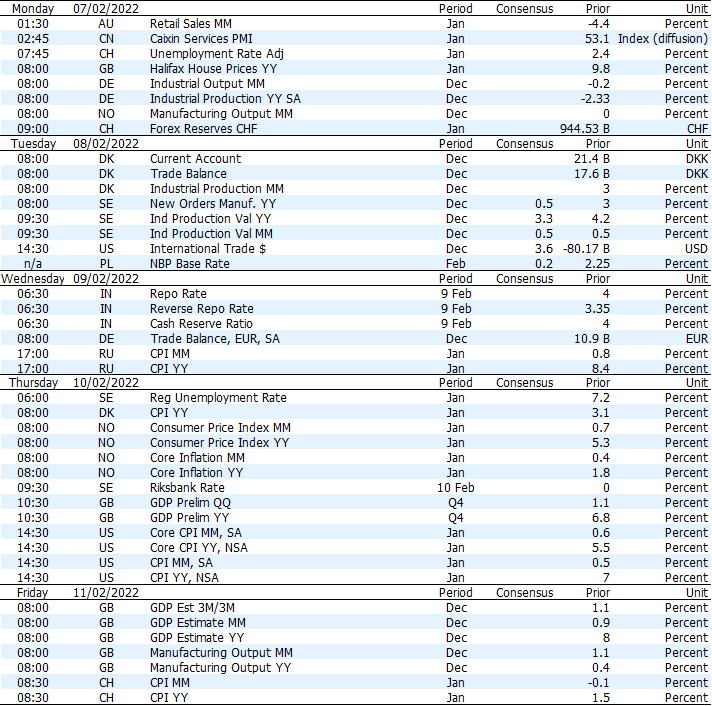Click 'Core Inflation MM' entry
Screen dimensions: 712x706
click(x=197, y=457)
